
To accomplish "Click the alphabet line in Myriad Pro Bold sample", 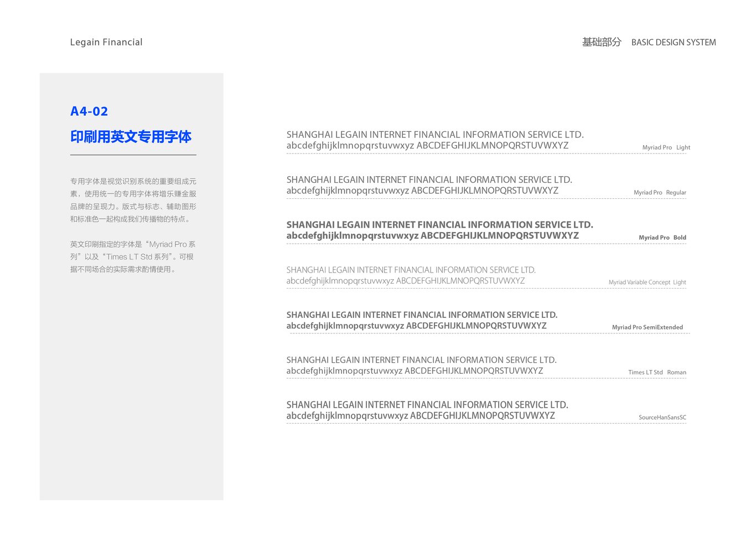I will click(x=433, y=235).
